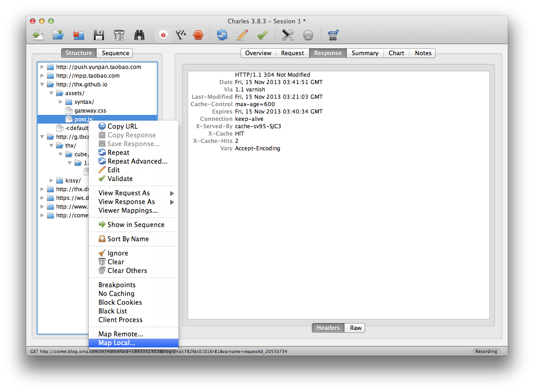Image resolution: width=534 pixels, height=392 pixels.
Task: Open a saved session with folder icon
Action: point(58,35)
